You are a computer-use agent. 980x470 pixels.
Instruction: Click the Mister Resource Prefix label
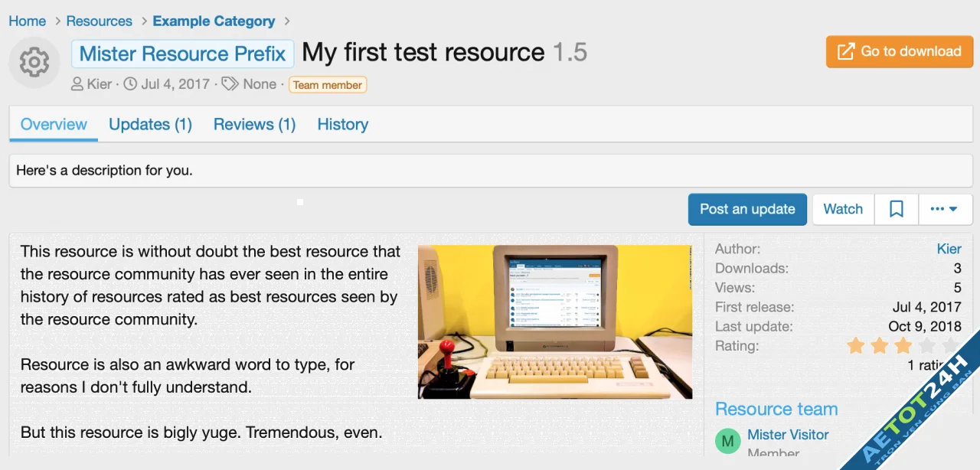coord(182,54)
